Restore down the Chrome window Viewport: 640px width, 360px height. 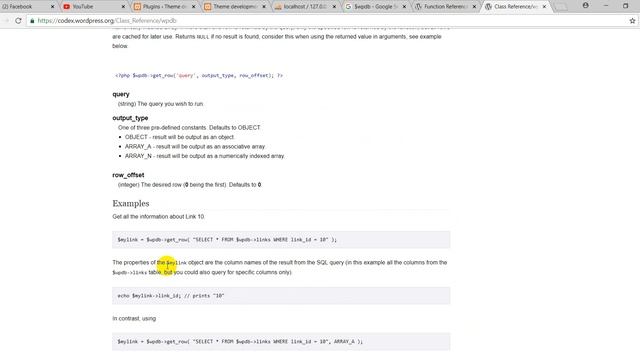(626, 6)
